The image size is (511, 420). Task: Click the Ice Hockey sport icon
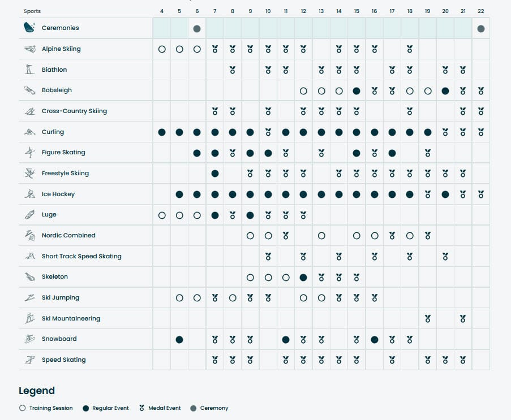(29, 194)
